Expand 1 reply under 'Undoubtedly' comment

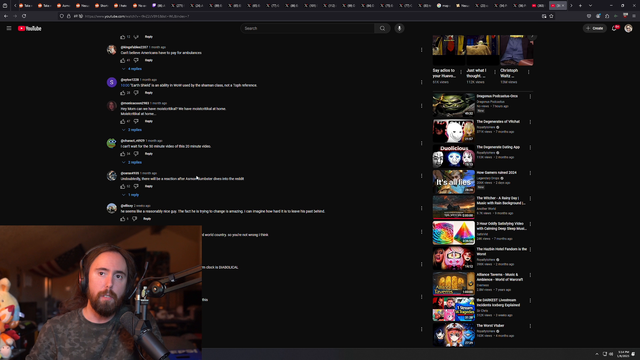[x=131, y=195]
